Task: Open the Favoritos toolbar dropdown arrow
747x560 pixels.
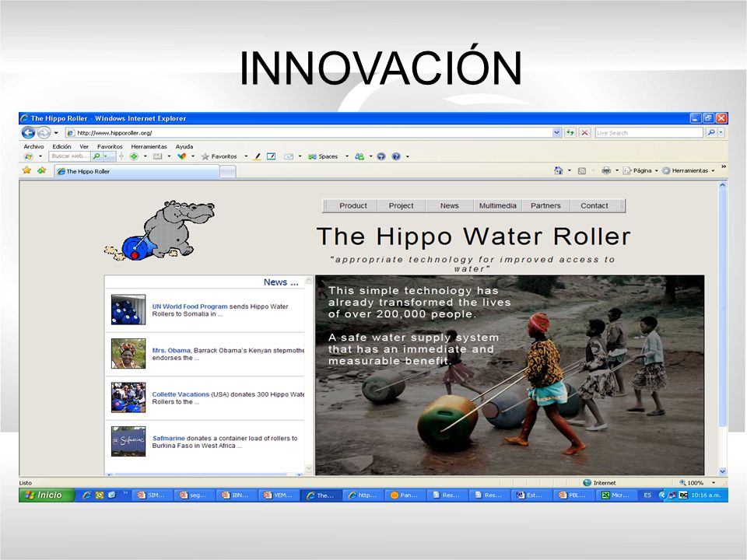Action: coord(247,156)
